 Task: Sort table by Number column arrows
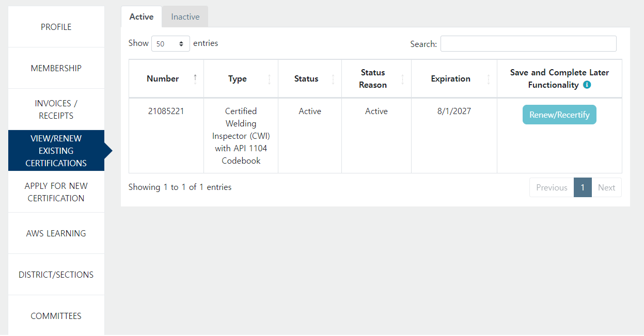point(195,79)
